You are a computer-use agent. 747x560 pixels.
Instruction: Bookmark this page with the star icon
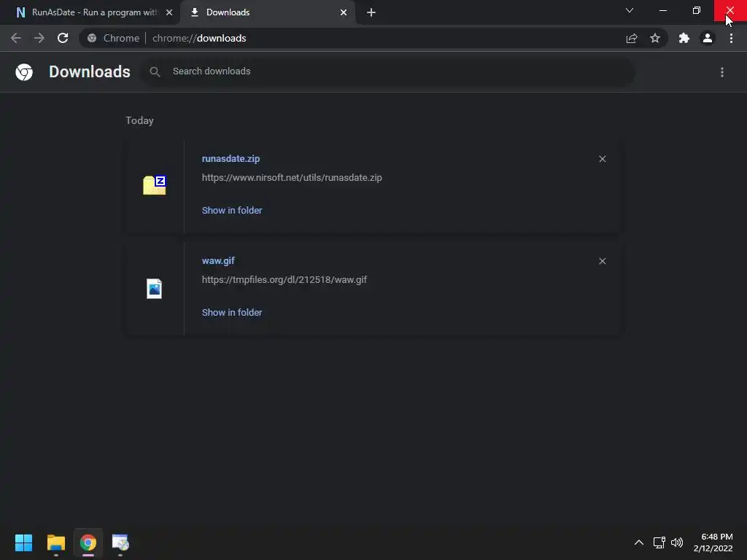click(655, 38)
